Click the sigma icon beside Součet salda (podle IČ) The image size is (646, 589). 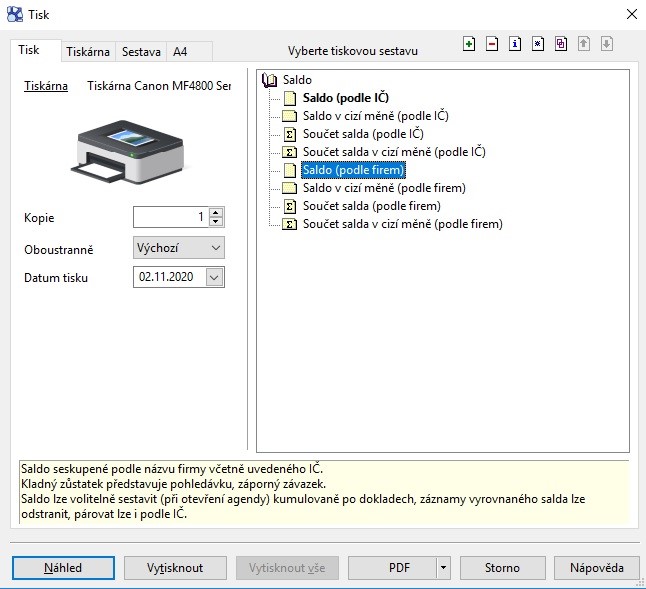290,134
